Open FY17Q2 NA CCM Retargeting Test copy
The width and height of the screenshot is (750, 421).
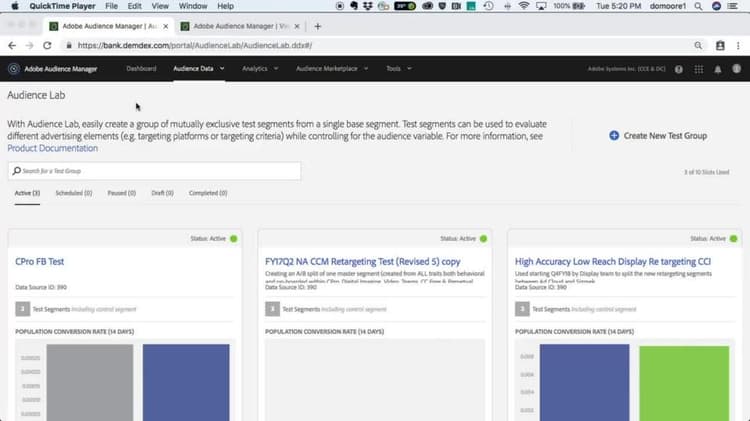click(x=363, y=262)
